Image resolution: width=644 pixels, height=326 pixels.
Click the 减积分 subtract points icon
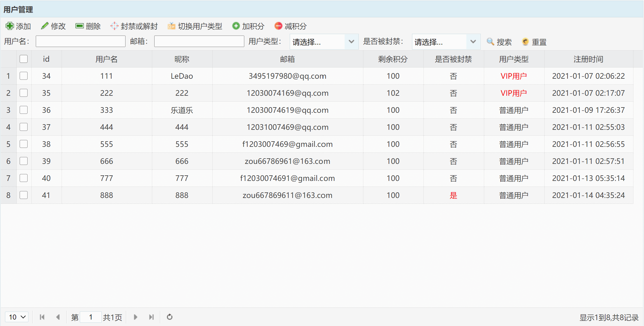(x=278, y=26)
